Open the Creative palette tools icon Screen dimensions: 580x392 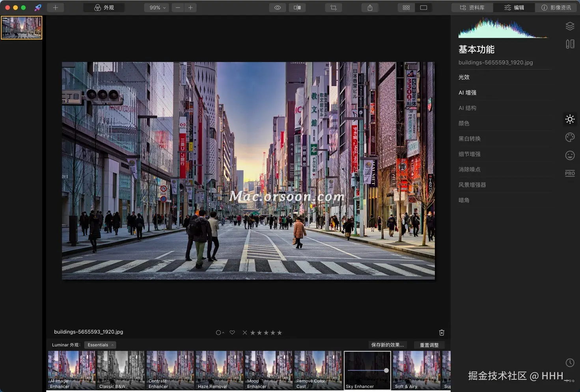click(570, 137)
